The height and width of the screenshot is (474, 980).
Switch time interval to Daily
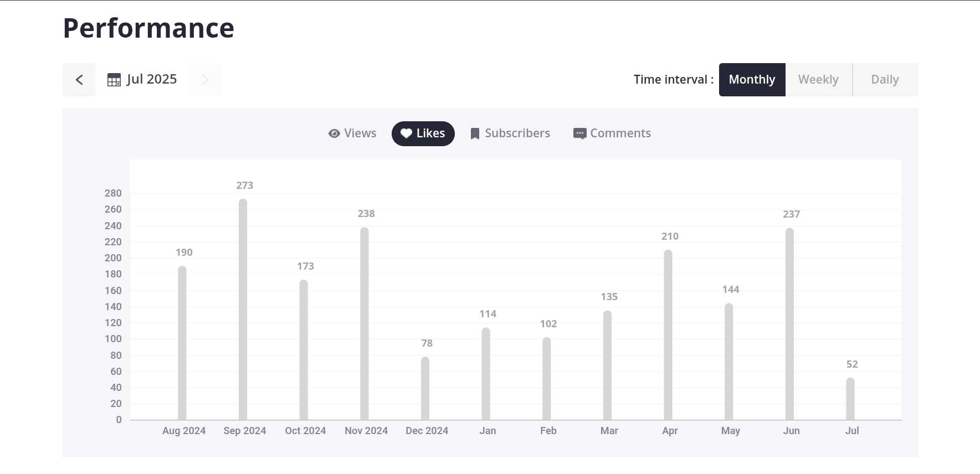pyautogui.click(x=885, y=80)
